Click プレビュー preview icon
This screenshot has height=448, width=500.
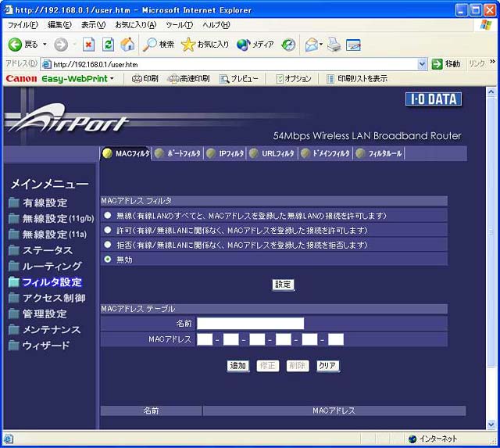pyautogui.click(x=224, y=79)
